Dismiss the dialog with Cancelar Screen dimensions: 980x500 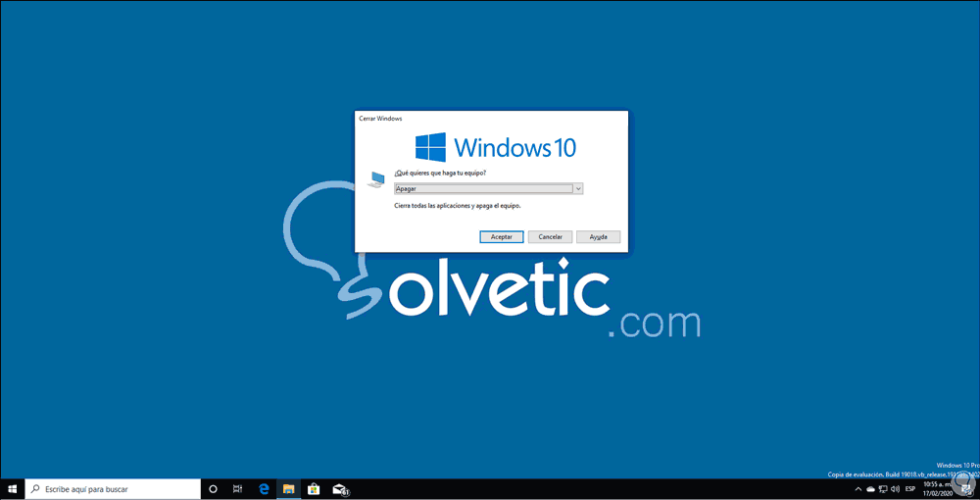(550, 237)
